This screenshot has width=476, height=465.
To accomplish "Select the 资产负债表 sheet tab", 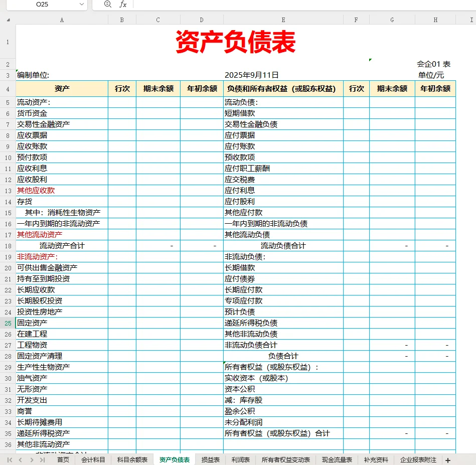I will click(x=175, y=460).
